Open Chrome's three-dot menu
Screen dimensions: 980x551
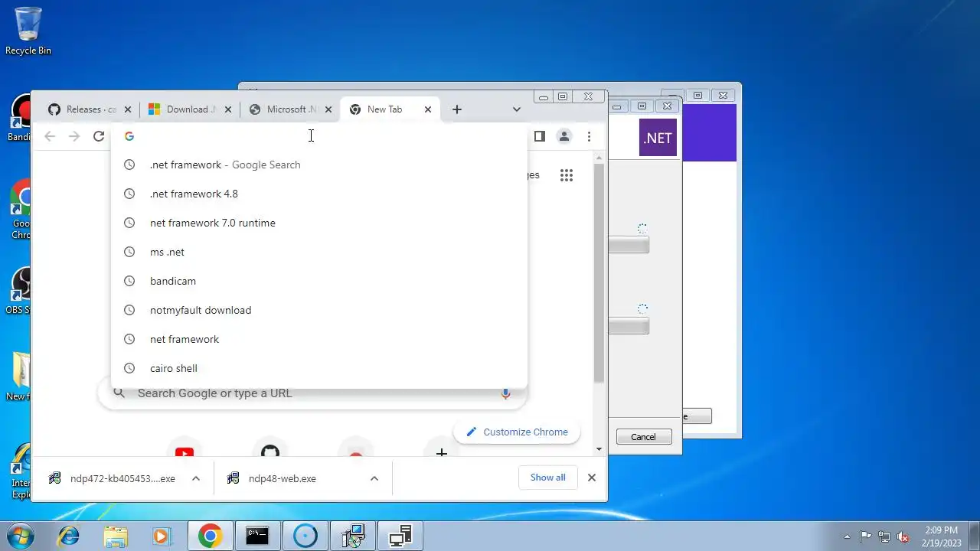[589, 136]
